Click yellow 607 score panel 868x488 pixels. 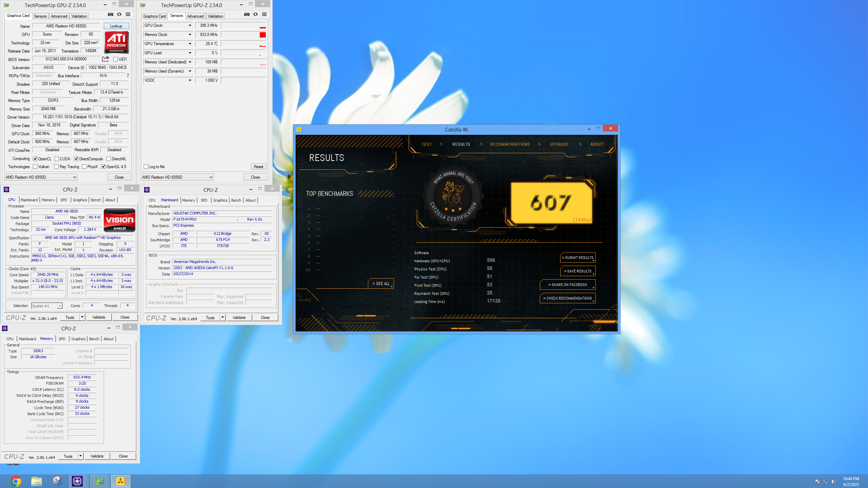(x=552, y=203)
